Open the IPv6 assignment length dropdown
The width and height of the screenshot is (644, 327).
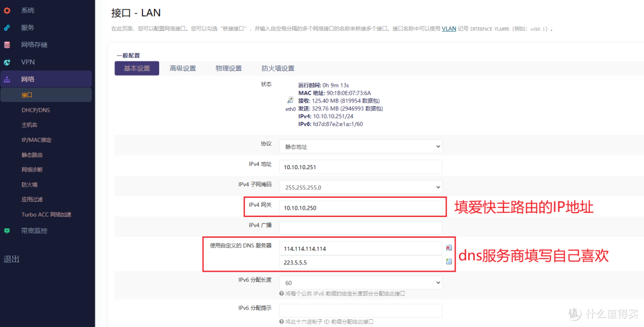tap(360, 282)
